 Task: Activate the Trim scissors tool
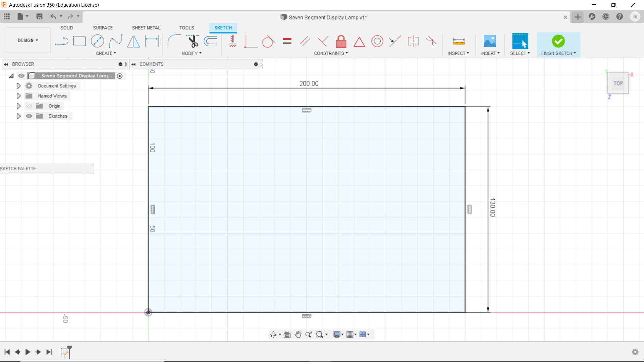point(193,41)
